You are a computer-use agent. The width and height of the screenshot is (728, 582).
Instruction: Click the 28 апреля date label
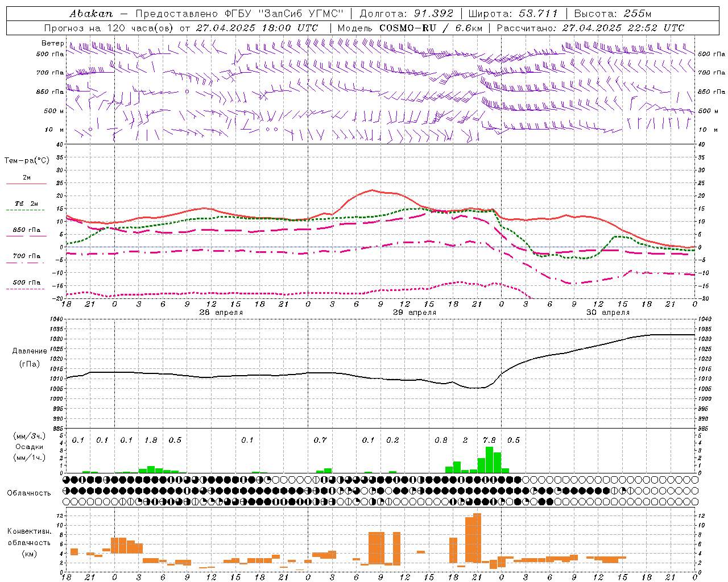click(221, 313)
